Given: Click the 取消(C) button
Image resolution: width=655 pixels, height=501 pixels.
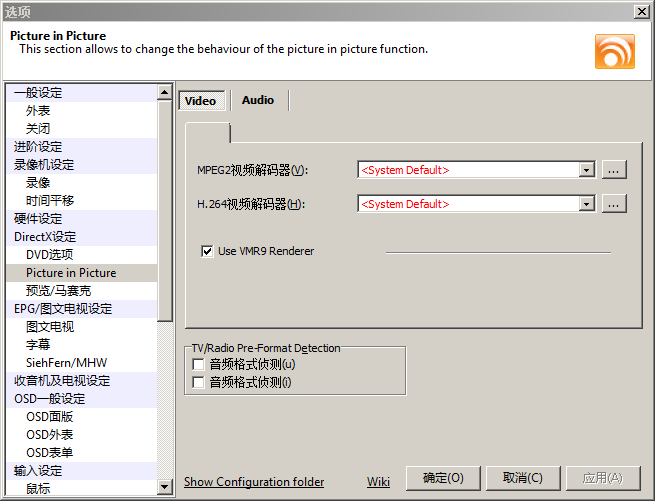Looking at the screenshot, I should pyautogui.click(x=523, y=478).
